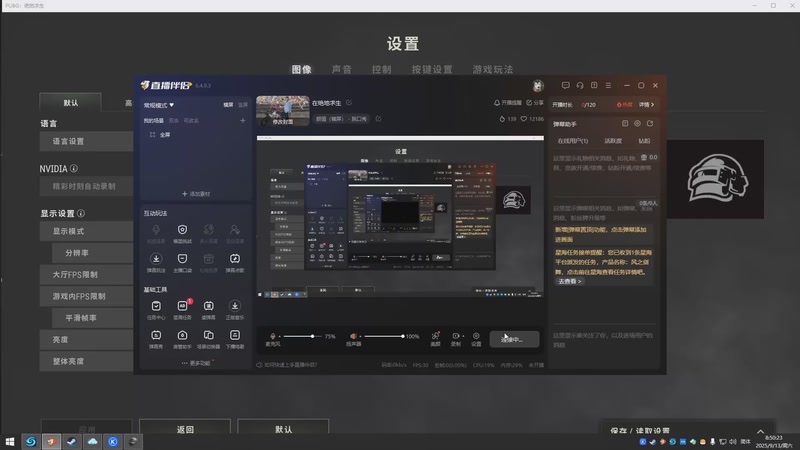Select 横屏 landscape orientation
The height and width of the screenshot is (450, 800).
(x=228, y=105)
